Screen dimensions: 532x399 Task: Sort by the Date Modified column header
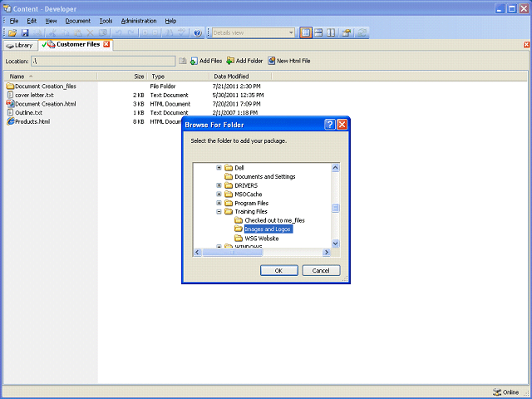[x=240, y=76]
